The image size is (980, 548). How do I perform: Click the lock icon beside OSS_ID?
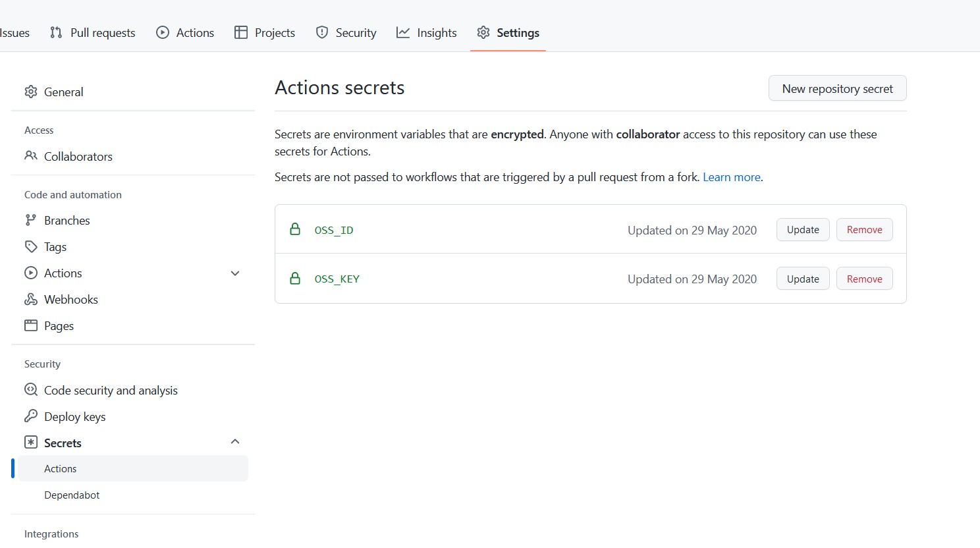click(x=295, y=229)
